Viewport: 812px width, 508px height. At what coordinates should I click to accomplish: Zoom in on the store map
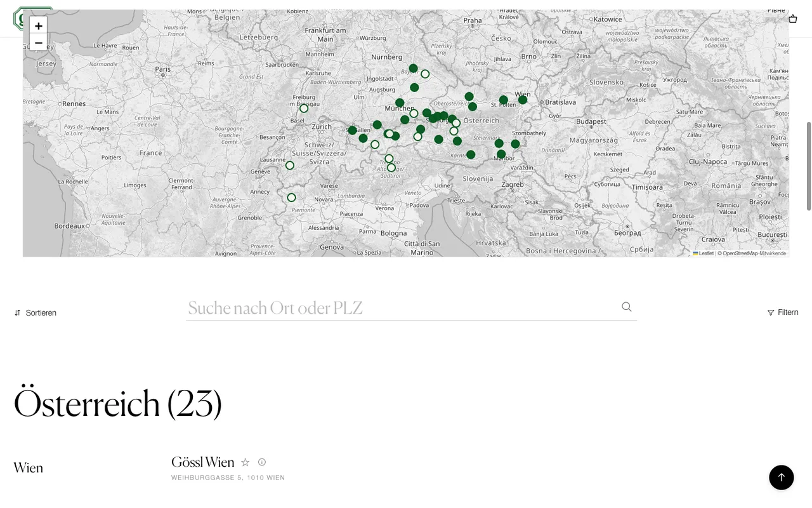[x=39, y=25]
